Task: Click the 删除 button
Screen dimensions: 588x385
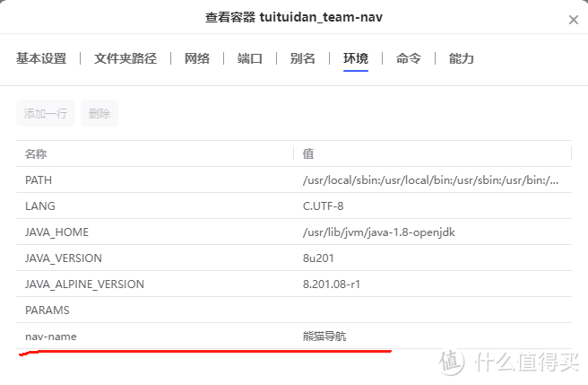Action: [99, 113]
